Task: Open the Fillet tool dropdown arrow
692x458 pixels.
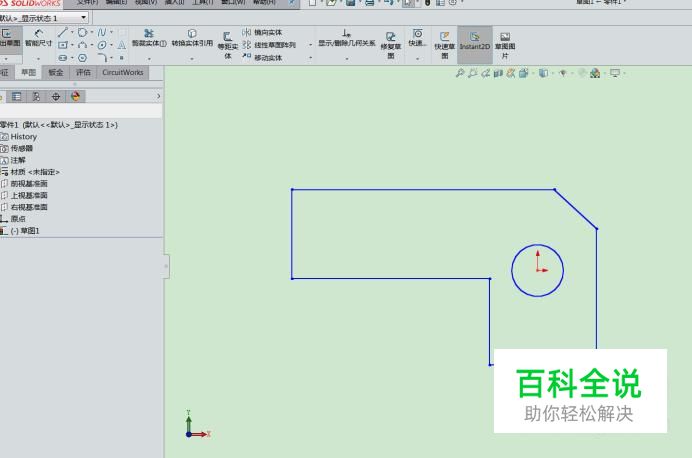Action: point(111,58)
